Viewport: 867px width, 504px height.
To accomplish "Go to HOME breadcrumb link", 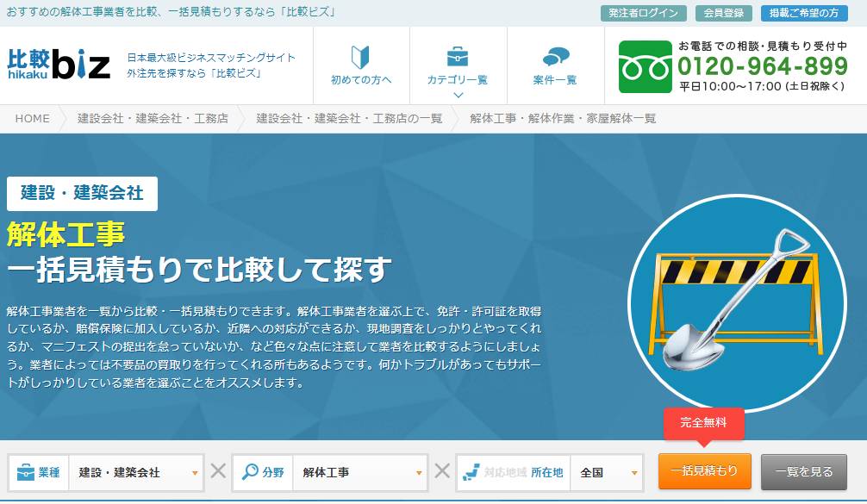I will click(33, 118).
